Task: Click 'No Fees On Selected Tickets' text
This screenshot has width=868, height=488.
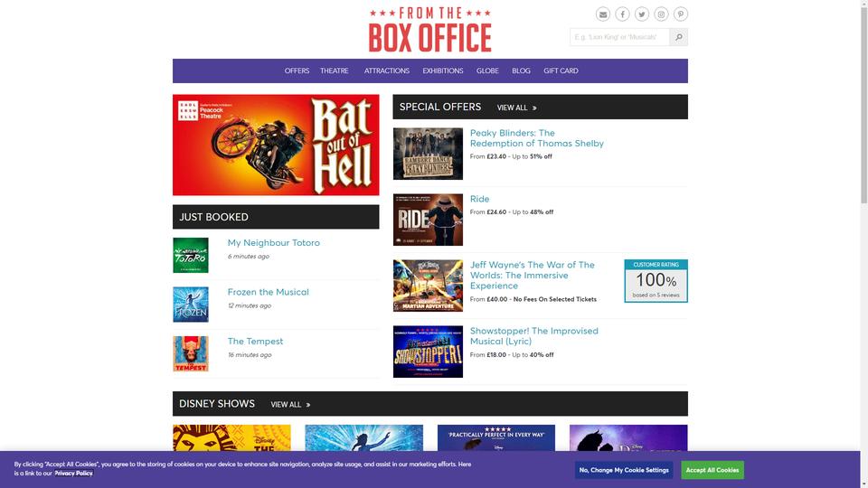Action: (x=554, y=299)
